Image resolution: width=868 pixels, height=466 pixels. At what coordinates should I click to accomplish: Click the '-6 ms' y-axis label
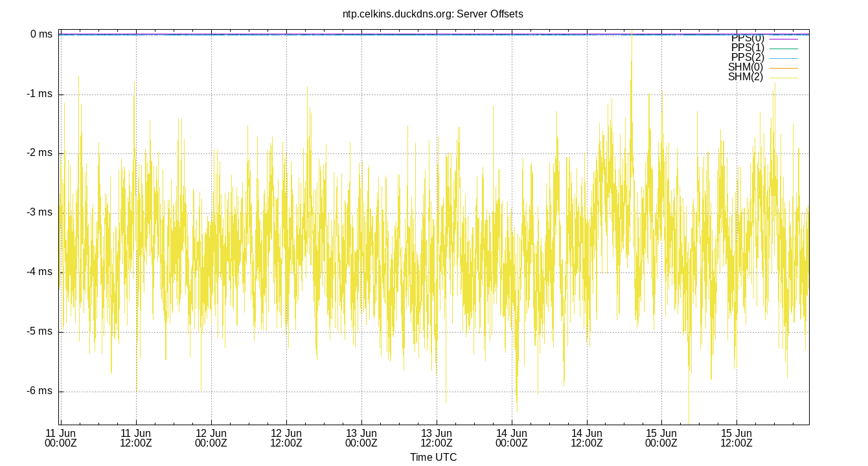(40, 391)
